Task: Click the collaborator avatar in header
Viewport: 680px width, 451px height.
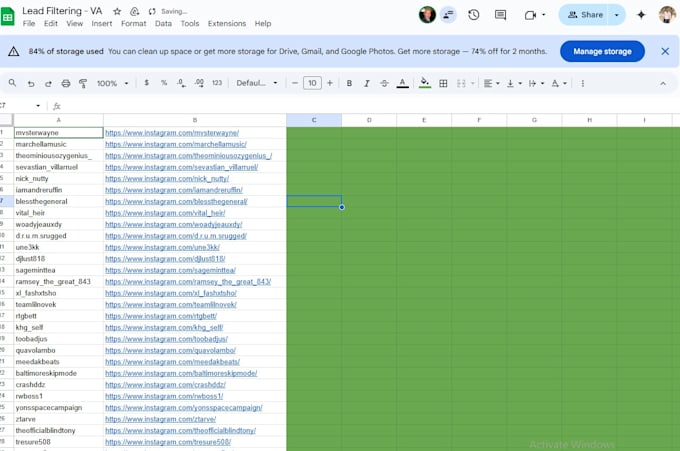Action: pyautogui.click(x=427, y=15)
